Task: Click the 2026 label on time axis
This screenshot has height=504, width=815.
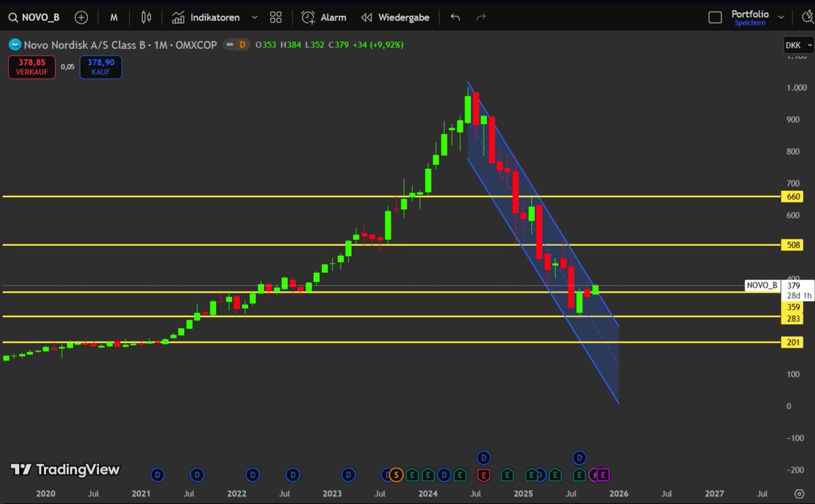Action: click(619, 493)
